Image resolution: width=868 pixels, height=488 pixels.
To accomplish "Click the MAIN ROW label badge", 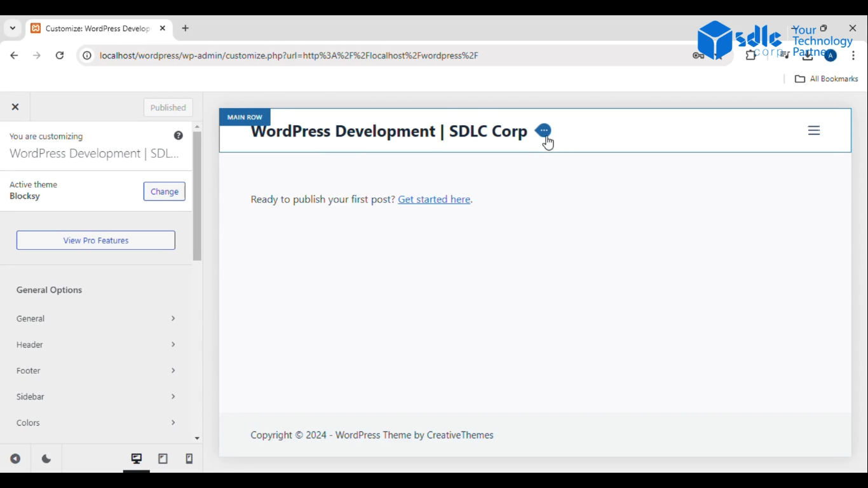I will [245, 118].
